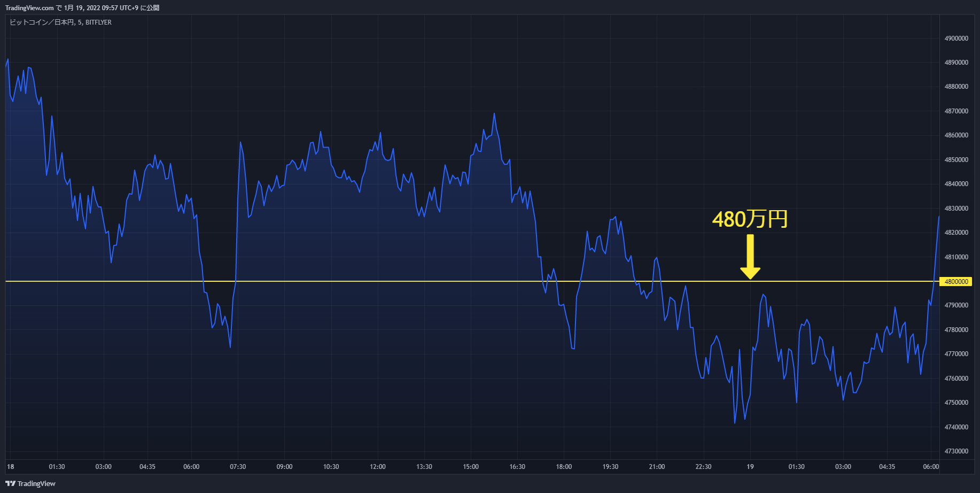The height and width of the screenshot is (493, 980).
Task: Click the first 01:30 time label after 18
Action: (57, 467)
